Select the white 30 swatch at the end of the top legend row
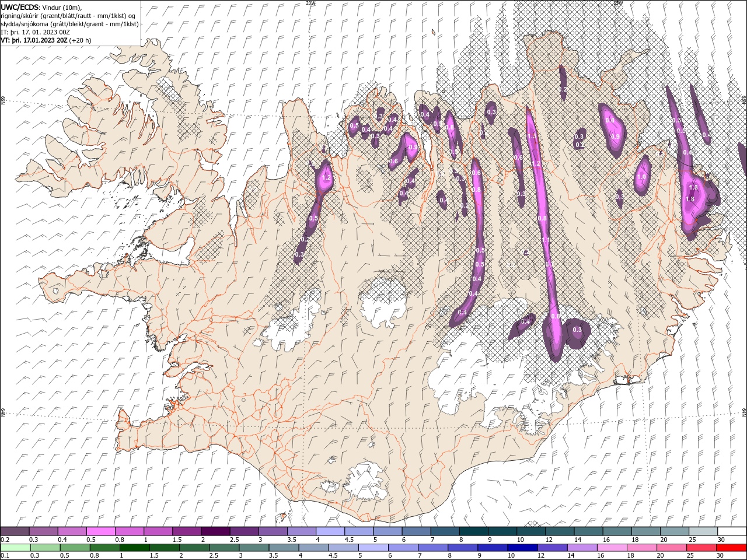Image resolution: width=747 pixels, height=560 pixels. (x=731, y=531)
